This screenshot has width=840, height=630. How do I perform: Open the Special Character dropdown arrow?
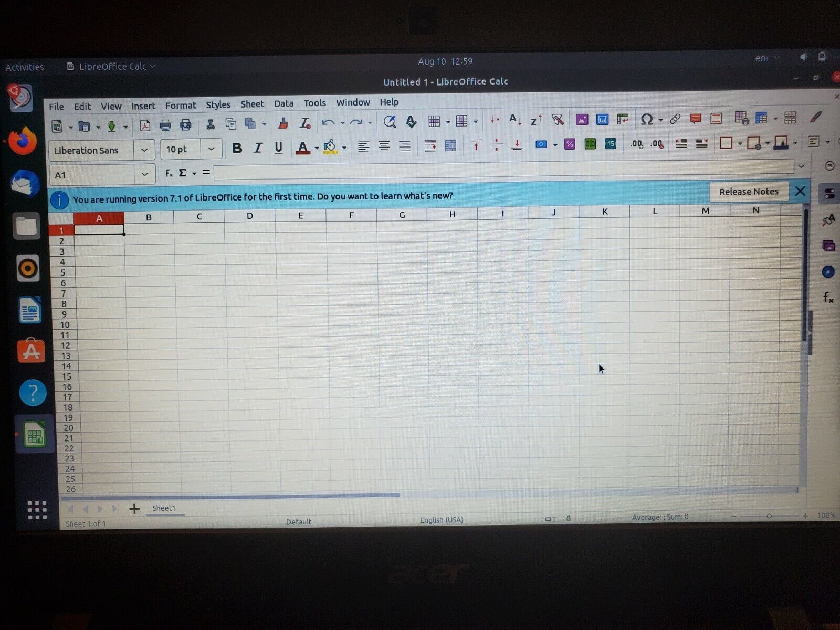(661, 120)
